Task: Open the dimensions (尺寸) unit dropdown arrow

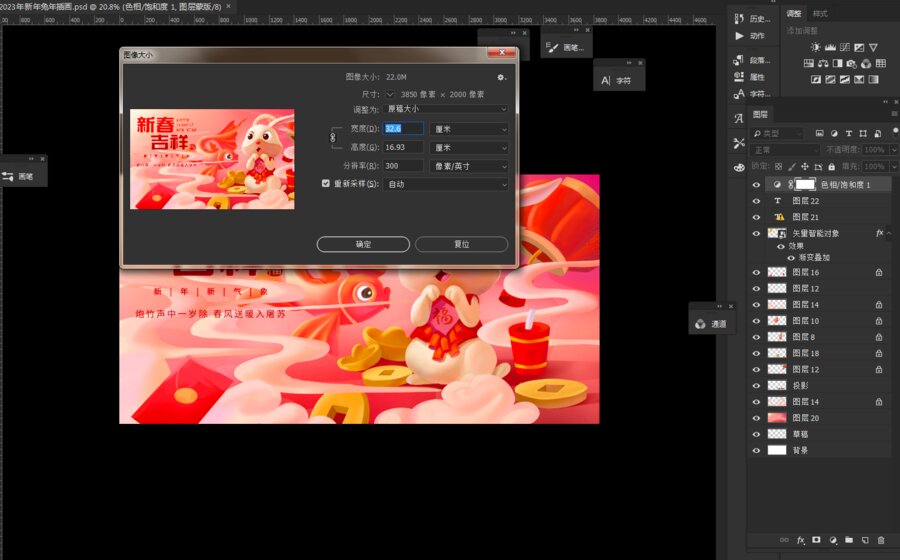Action: pyautogui.click(x=390, y=94)
